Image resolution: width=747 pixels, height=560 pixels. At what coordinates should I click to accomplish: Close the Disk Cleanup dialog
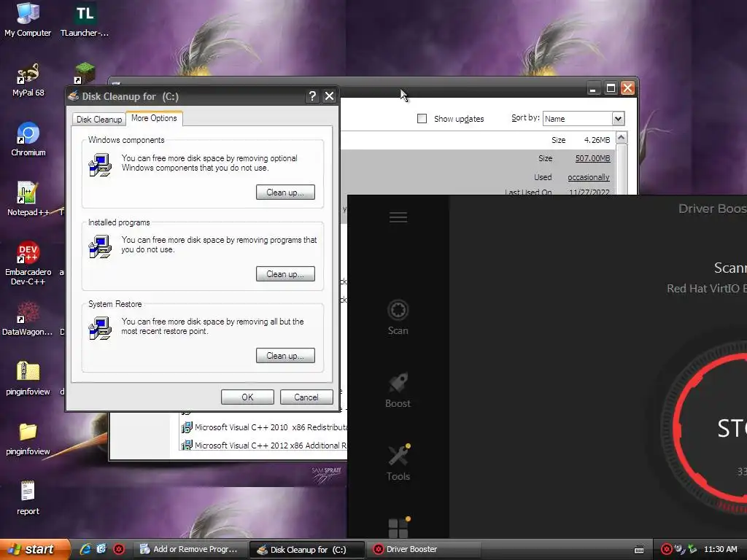pyautogui.click(x=329, y=96)
